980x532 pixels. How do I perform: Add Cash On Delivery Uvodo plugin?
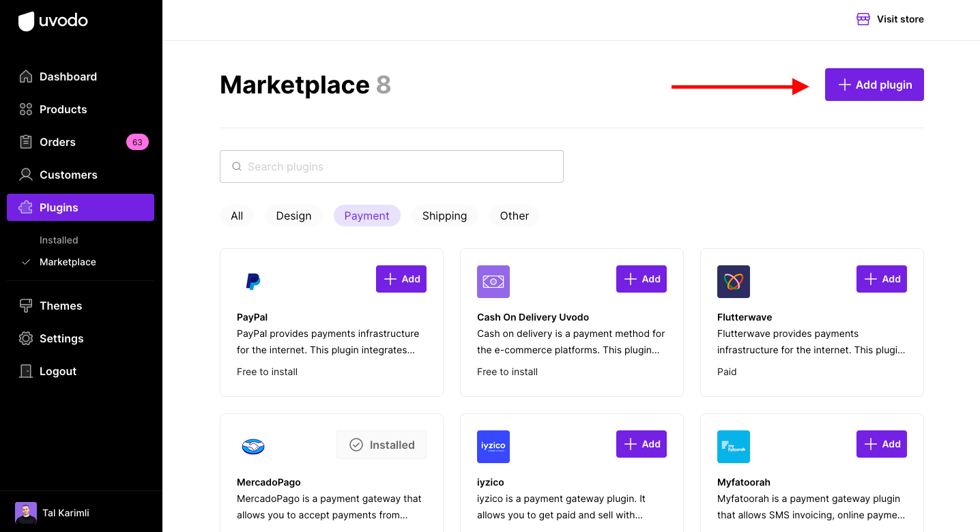coord(642,279)
